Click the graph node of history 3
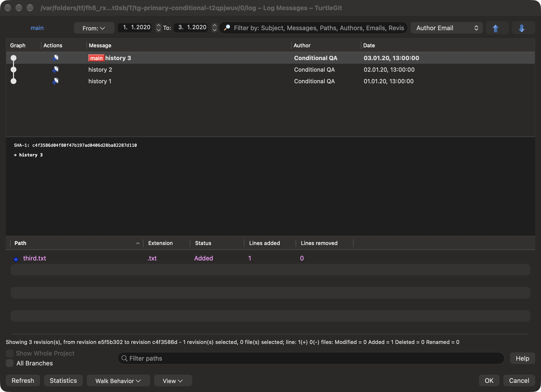 (x=14, y=58)
